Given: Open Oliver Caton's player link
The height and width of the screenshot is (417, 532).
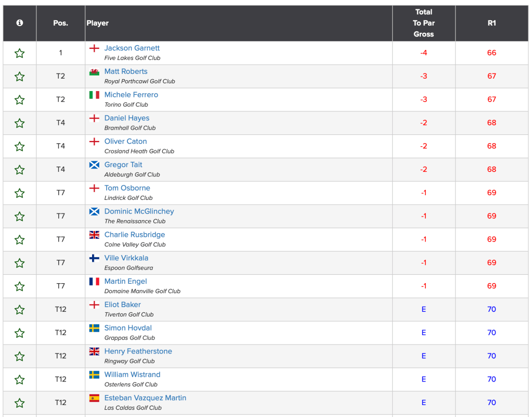Looking at the screenshot, I should 125,141.
